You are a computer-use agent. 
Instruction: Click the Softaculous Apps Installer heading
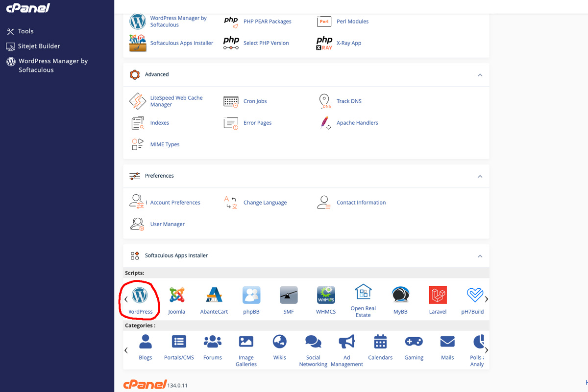(176, 255)
